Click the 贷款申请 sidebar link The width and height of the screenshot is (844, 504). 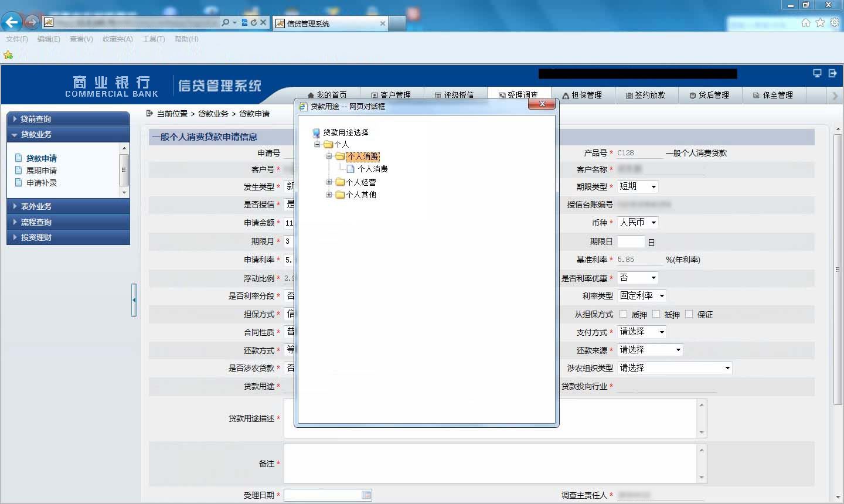pyautogui.click(x=42, y=158)
